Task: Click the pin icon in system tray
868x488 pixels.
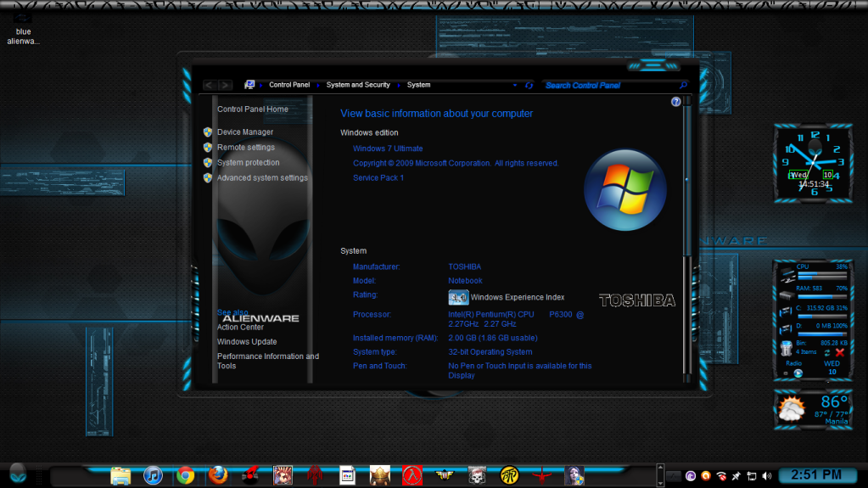Action: click(736, 476)
